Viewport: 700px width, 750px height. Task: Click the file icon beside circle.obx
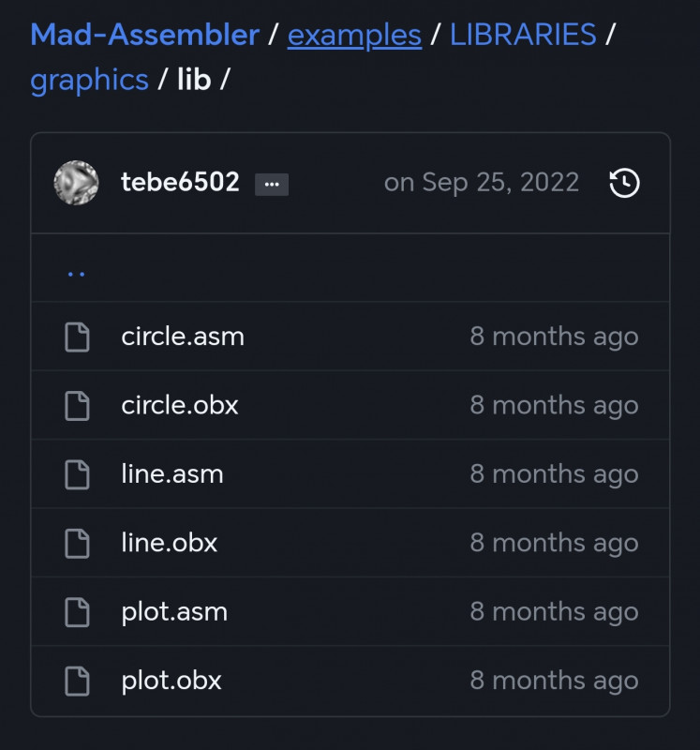79,405
